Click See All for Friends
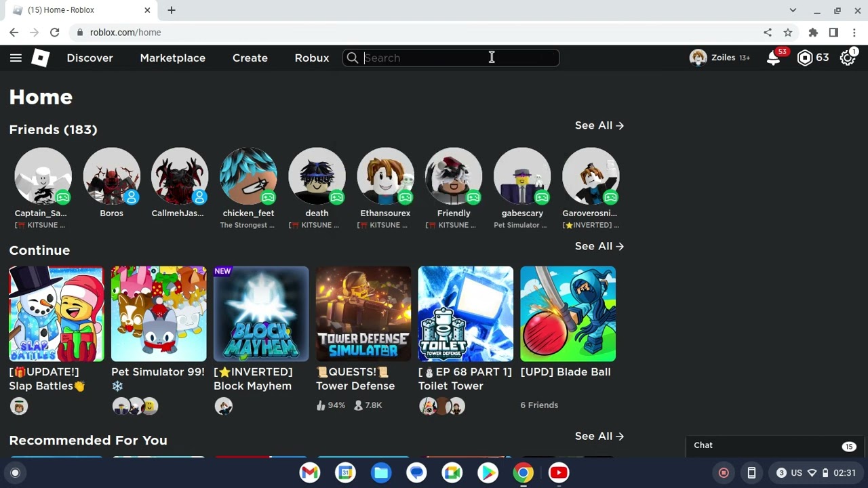This screenshot has height=488, width=868. click(x=599, y=125)
